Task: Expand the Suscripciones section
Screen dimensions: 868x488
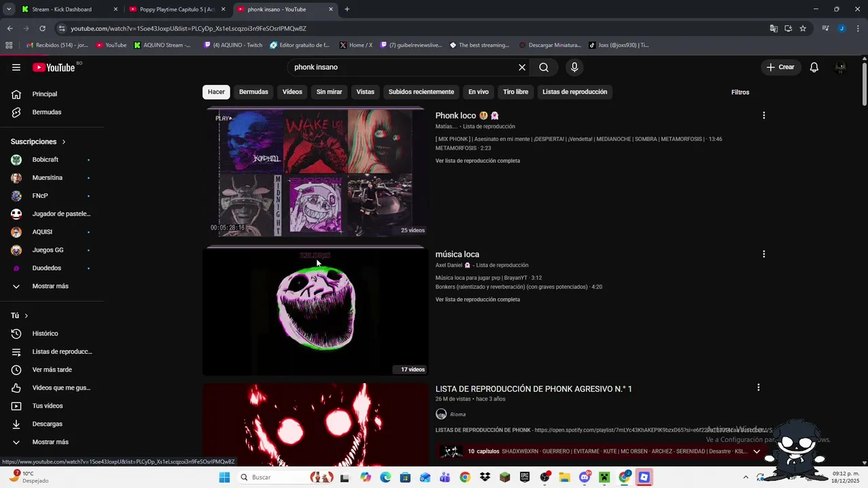Action: (x=38, y=142)
